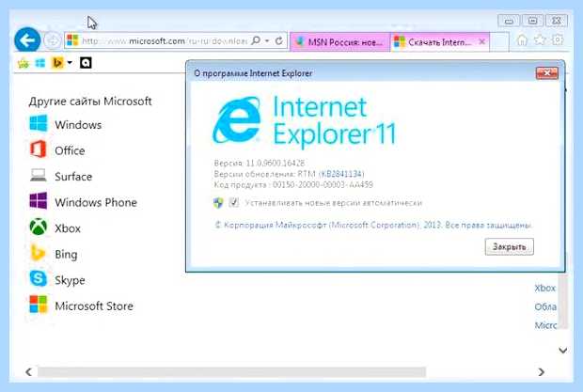The width and height of the screenshot is (583, 392).
Task: Click the Windows logo icon in the site list
Action: coord(39,124)
